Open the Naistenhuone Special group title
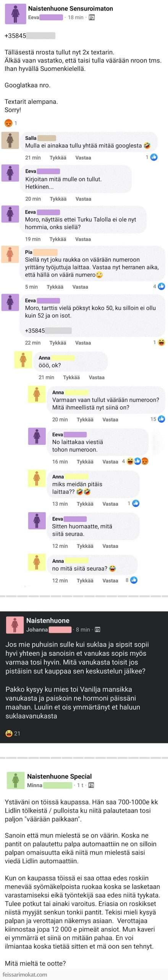168x980 pixels. [59, 776]
